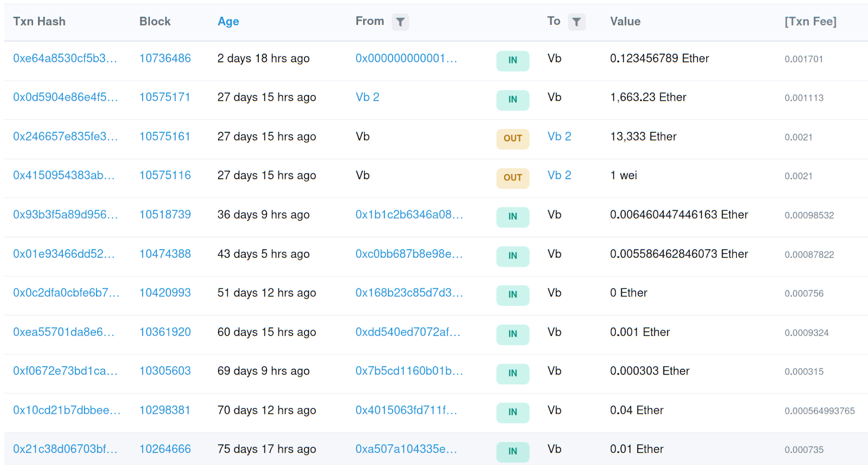868x465 pixels.
Task: Select the 1 wei value
Action: 624,176
